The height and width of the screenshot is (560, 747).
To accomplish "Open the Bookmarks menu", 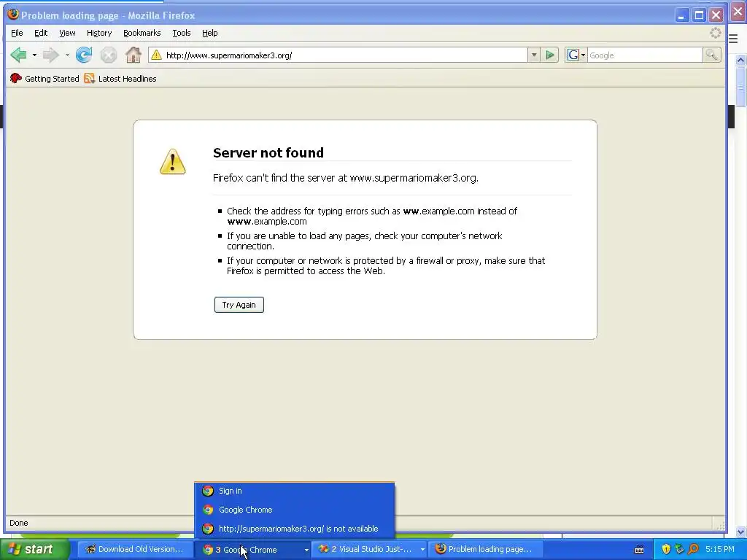I will pos(142,33).
